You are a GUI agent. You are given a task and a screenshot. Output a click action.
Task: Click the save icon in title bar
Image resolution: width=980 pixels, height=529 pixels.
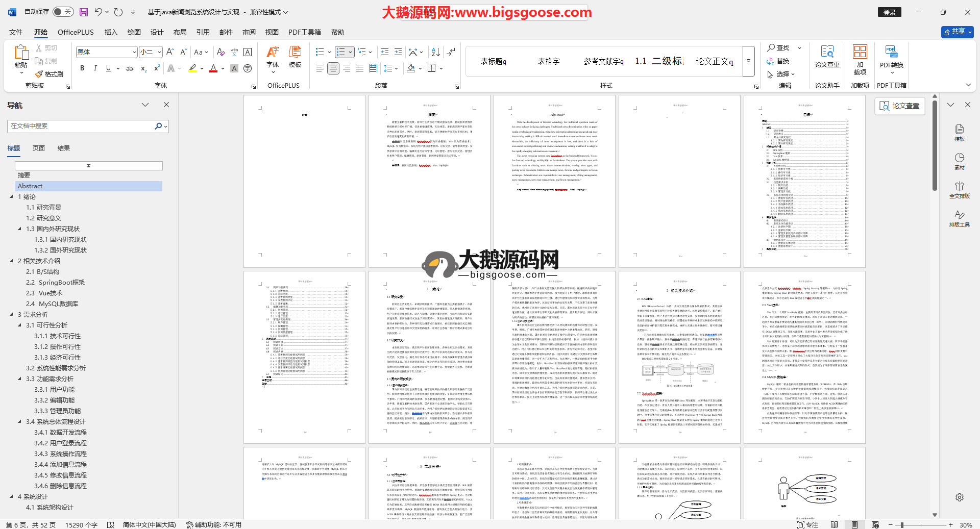[84, 12]
